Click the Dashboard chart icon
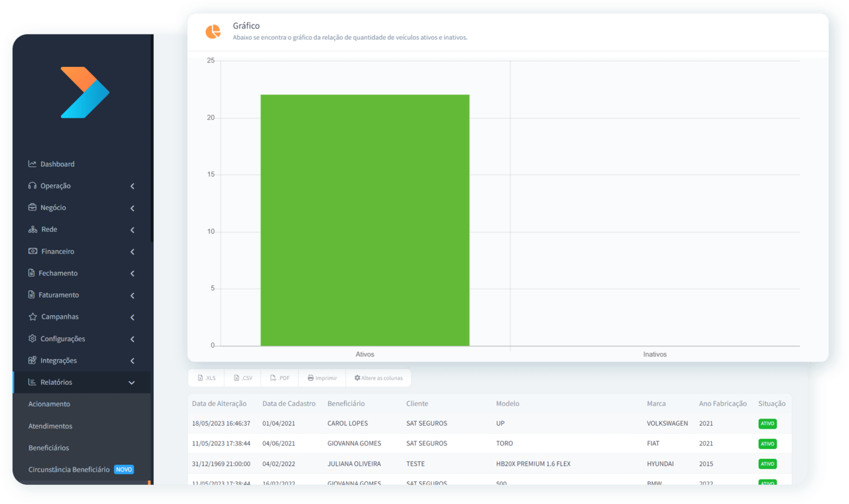This screenshot has height=504, width=849. point(32,164)
